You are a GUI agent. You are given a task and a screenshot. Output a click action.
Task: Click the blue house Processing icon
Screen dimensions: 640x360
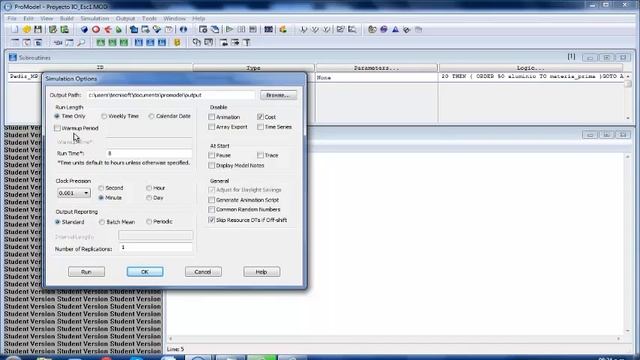[134, 29]
